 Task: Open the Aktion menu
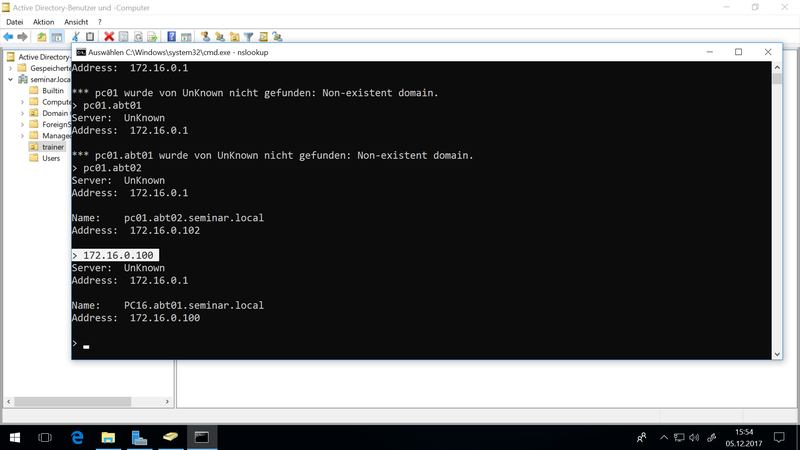[43, 22]
